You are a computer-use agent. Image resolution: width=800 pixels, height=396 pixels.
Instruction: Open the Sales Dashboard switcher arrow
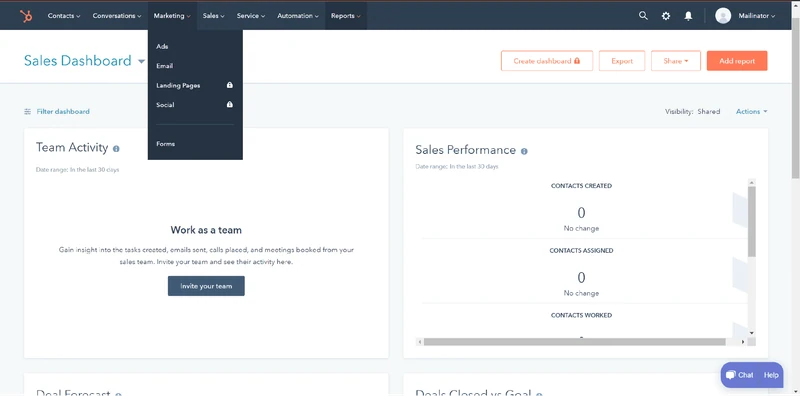pos(141,61)
